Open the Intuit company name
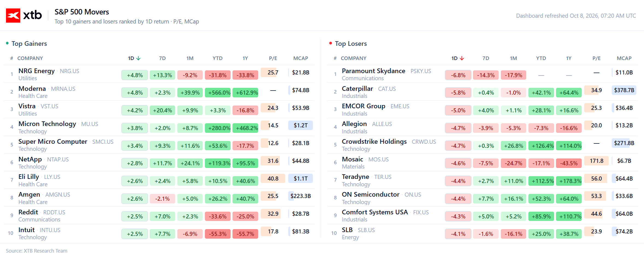The image size is (644, 255). click(x=27, y=230)
